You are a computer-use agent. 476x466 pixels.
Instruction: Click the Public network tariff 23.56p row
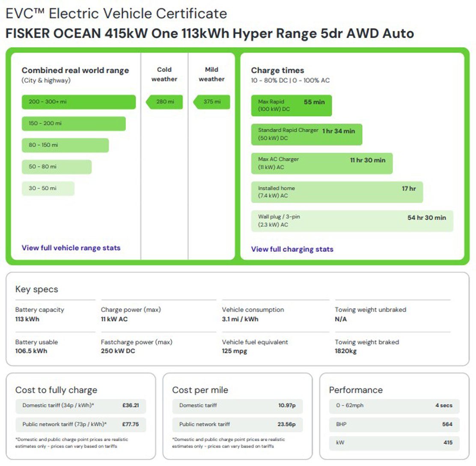tap(238, 425)
